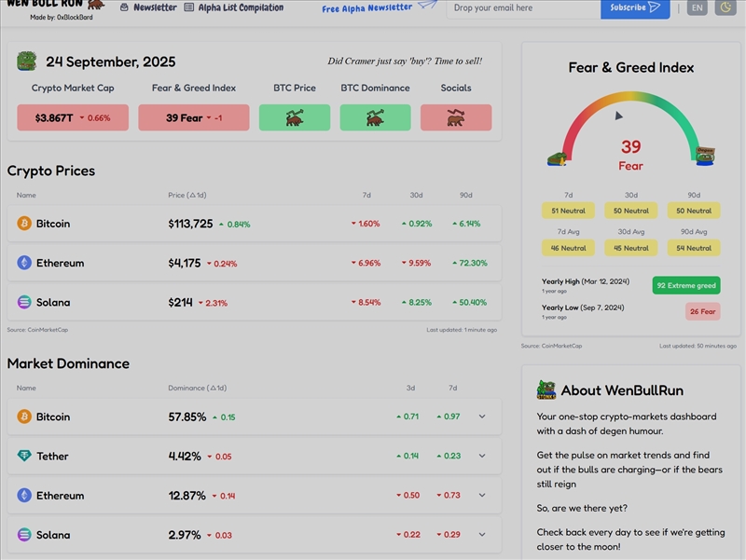Click the '50 Neutral' 30d badge
The height and width of the screenshot is (560, 746).
pos(631,211)
